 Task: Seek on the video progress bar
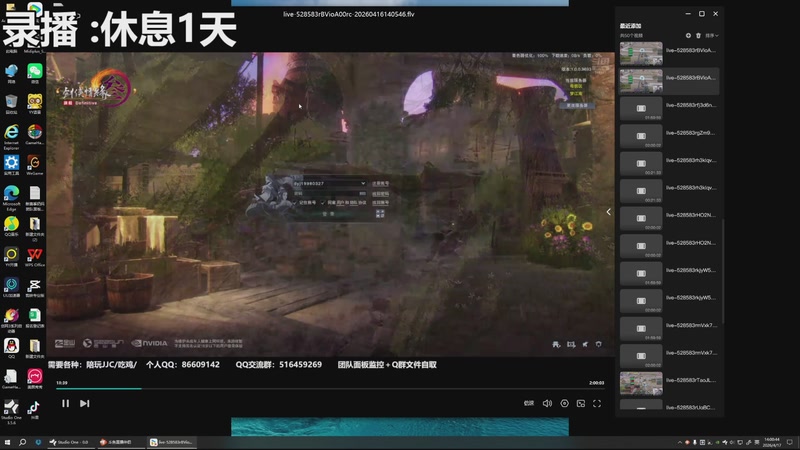point(330,389)
